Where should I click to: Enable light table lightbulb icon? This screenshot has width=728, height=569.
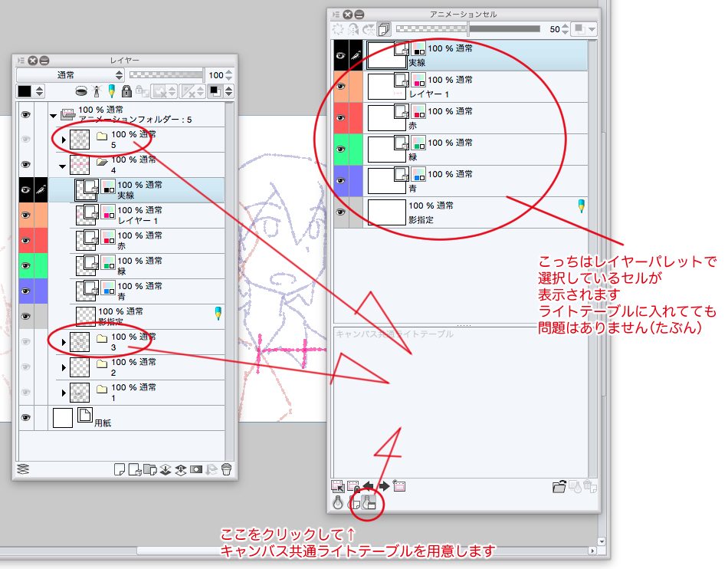click(338, 502)
